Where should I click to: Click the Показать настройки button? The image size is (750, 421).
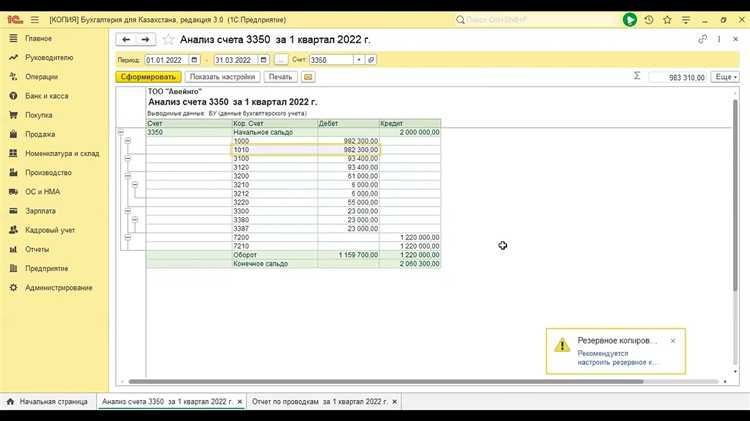coord(223,77)
